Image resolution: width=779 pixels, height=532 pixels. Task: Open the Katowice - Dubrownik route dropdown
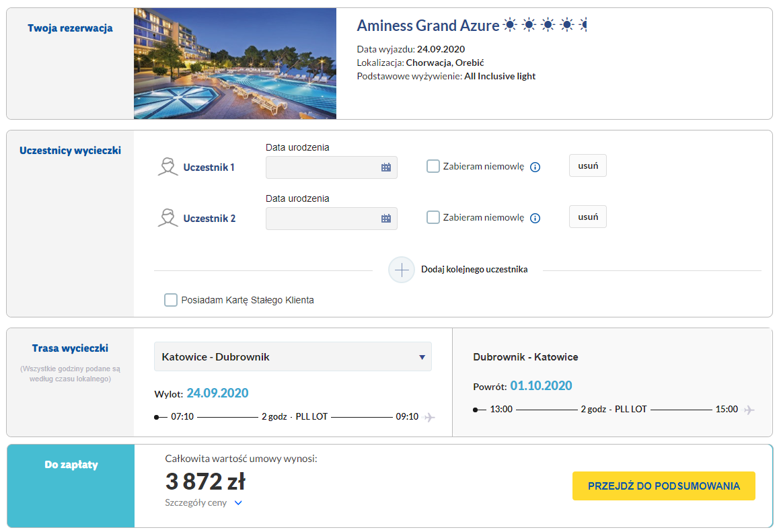coord(293,356)
